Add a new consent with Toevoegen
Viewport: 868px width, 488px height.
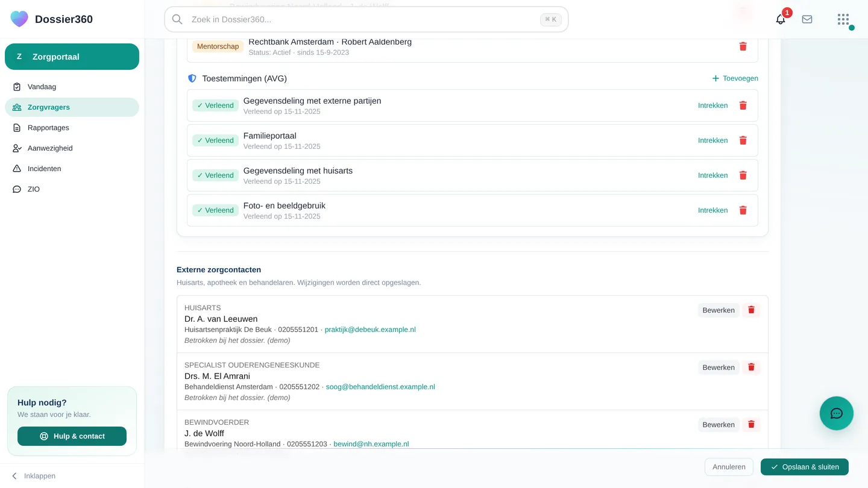[735, 78]
